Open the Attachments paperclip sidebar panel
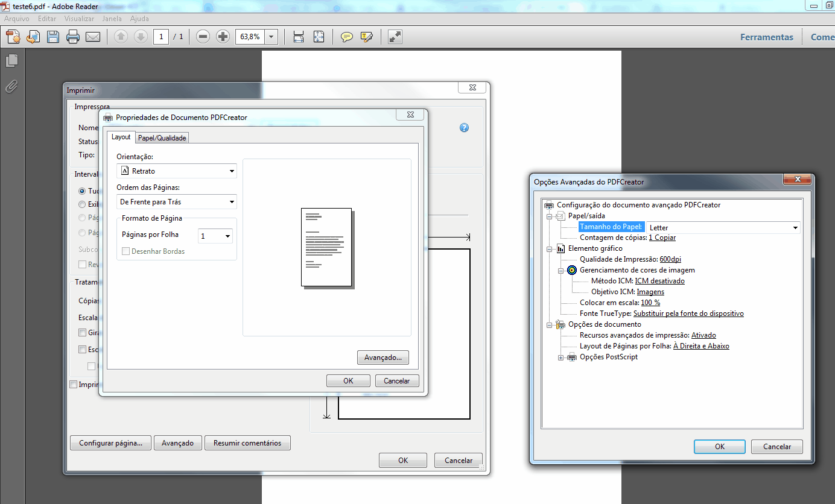Image resolution: width=835 pixels, height=504 pixels. pos(11,86)
